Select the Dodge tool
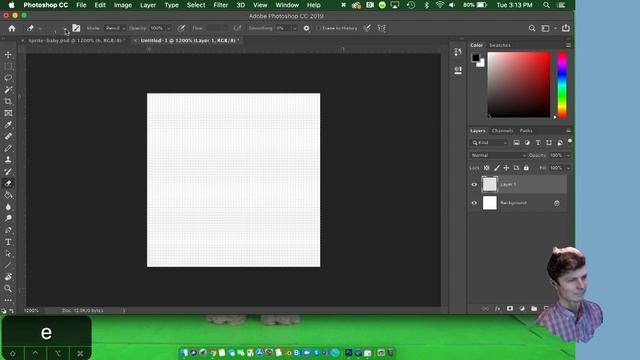This screenshot has height=360, width=640. (8, 218)
